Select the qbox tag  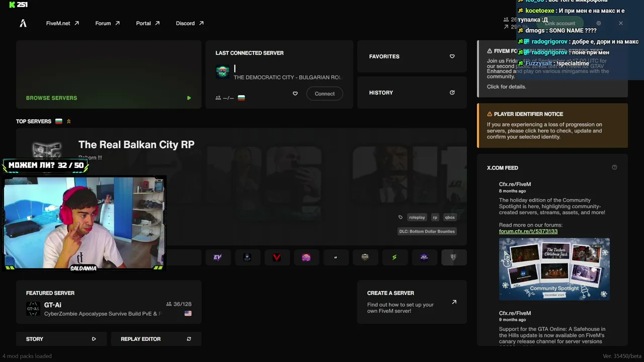tap(450, 217)
